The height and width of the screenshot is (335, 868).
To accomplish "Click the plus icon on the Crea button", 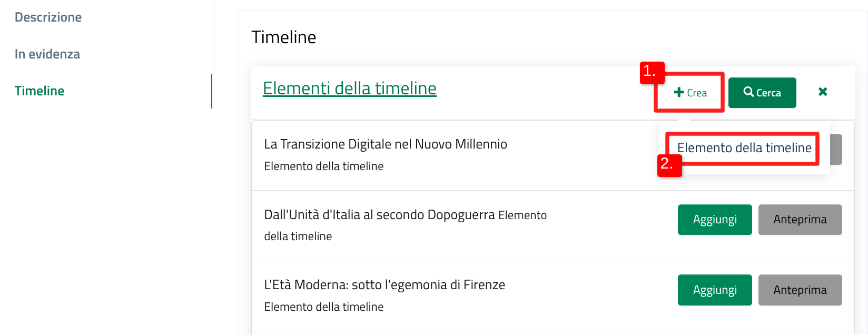I will click(679, 92).
